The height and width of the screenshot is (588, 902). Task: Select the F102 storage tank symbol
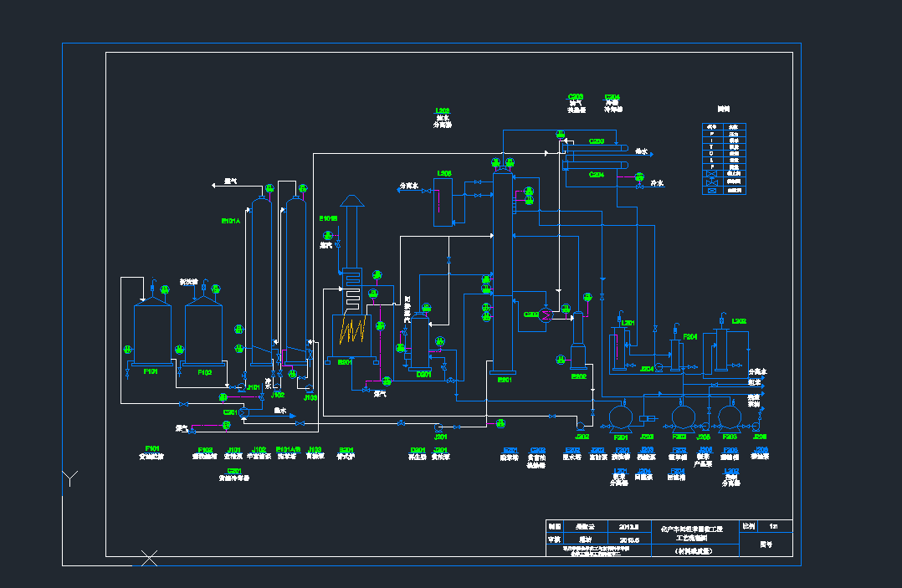click(x=204, y=335)
